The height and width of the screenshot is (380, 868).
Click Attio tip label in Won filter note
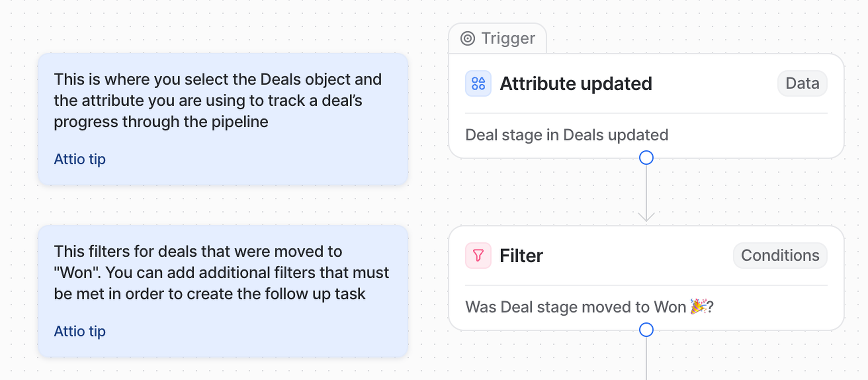[x=80, y=331]
